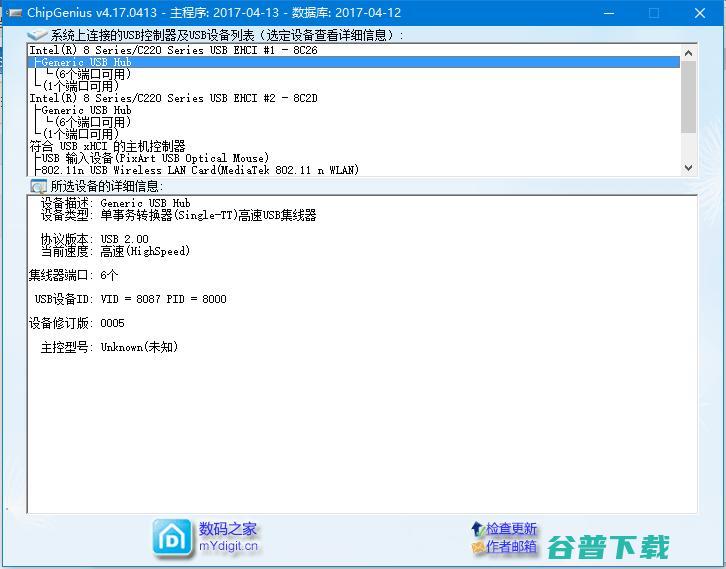Click the USB device list header icon
Image resolution: width=726 pixels, height=569 pixels.
[x=38, y=35]
